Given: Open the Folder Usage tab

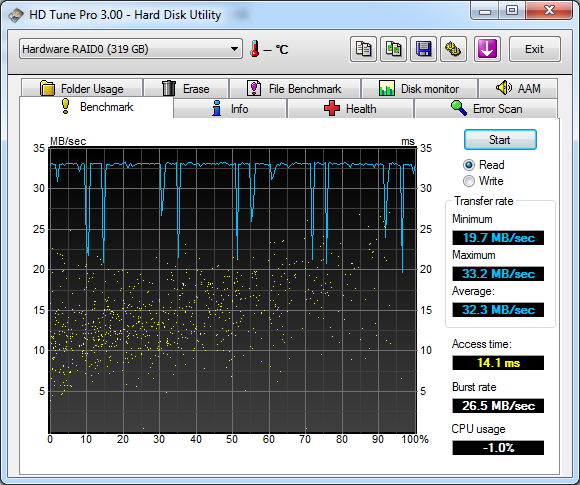Looking at the screenshot, I should 82,89.
